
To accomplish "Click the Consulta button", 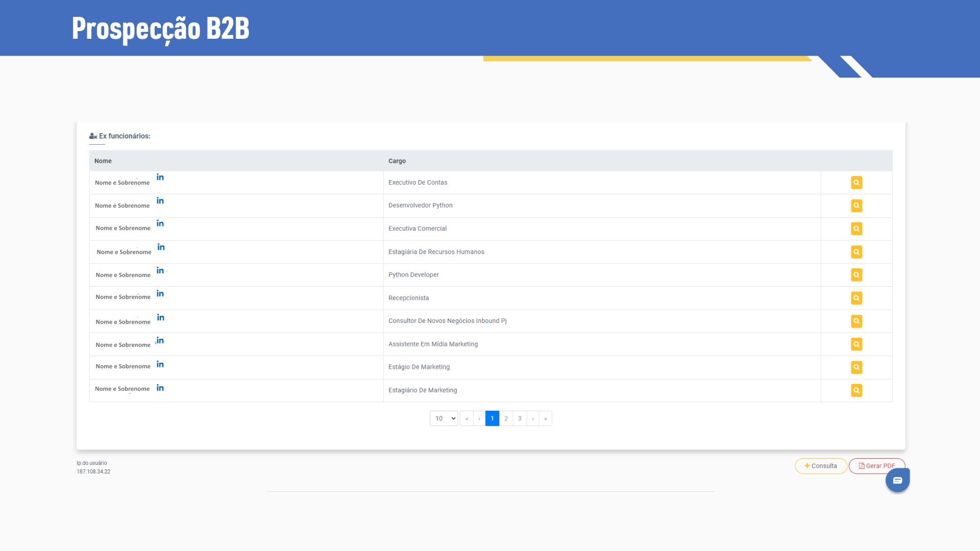I will coord(821,466).
